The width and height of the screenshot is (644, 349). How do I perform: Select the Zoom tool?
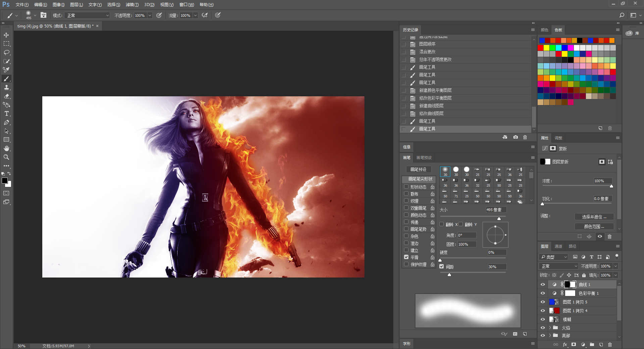(6, 157)
